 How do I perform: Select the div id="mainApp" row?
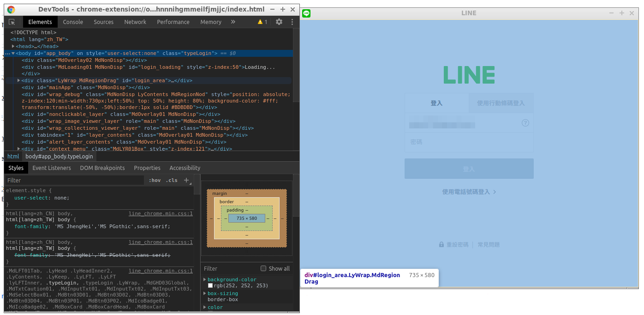pyautogui.click(x=86, y=87)
